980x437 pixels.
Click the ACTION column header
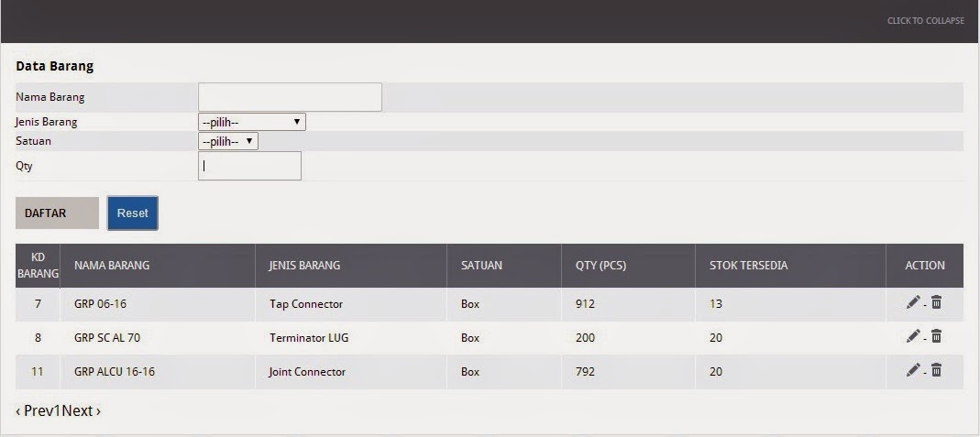coord(925,266)
